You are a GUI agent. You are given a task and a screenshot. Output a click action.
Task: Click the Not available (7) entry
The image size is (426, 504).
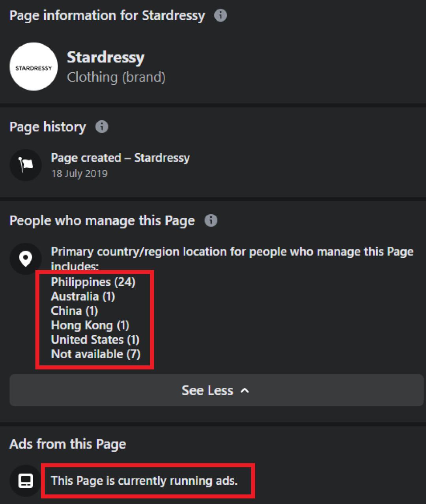tap(95, 354)
